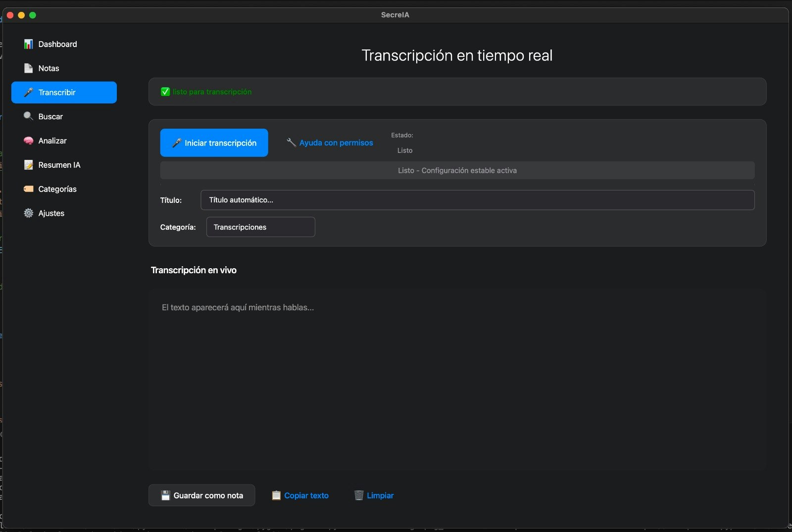Select the Analizar brain icon
Viewport: 792px width, 532px height.
[28, 141]
